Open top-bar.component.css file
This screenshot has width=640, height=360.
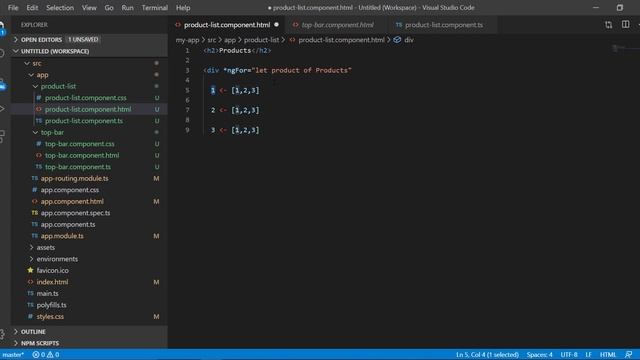80,144
